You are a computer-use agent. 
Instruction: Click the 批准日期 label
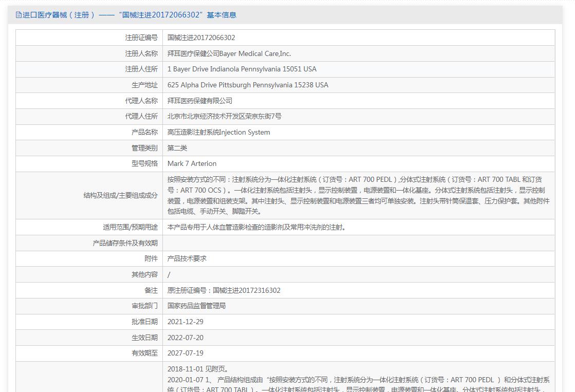(144, 322)
